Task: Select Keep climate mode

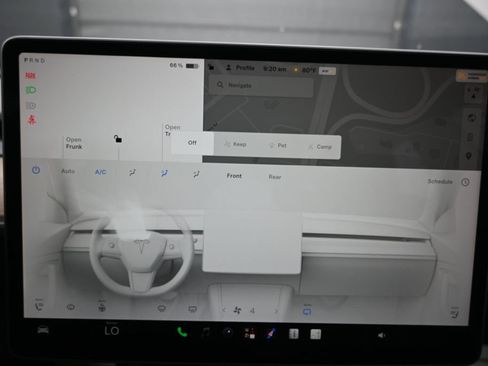Action: [235, 144]
